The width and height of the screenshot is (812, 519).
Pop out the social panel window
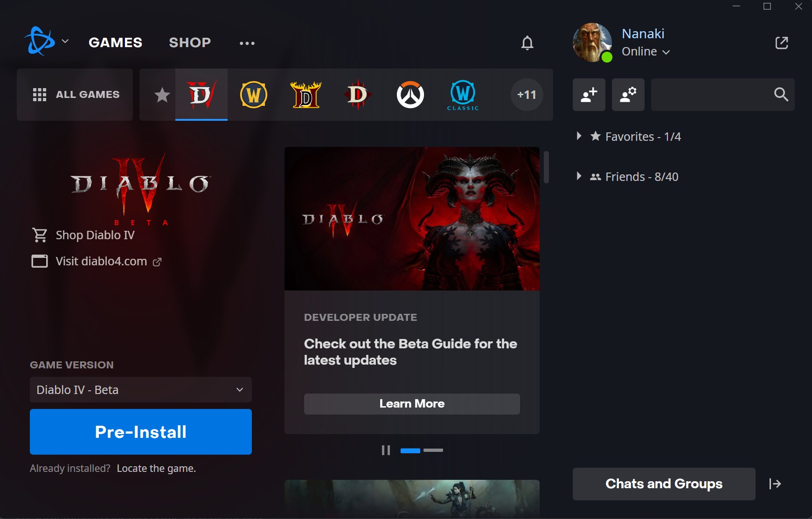pyautogui.click(x=782, y=43)
